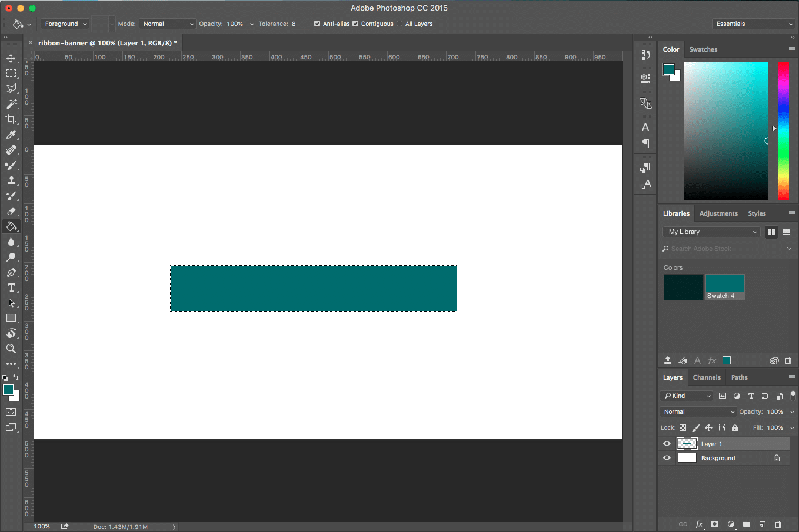The height and width of the screenshot is (532, 799).
Task: Hide Layer 1 using eye icon
Action: [x=667, y=444]
